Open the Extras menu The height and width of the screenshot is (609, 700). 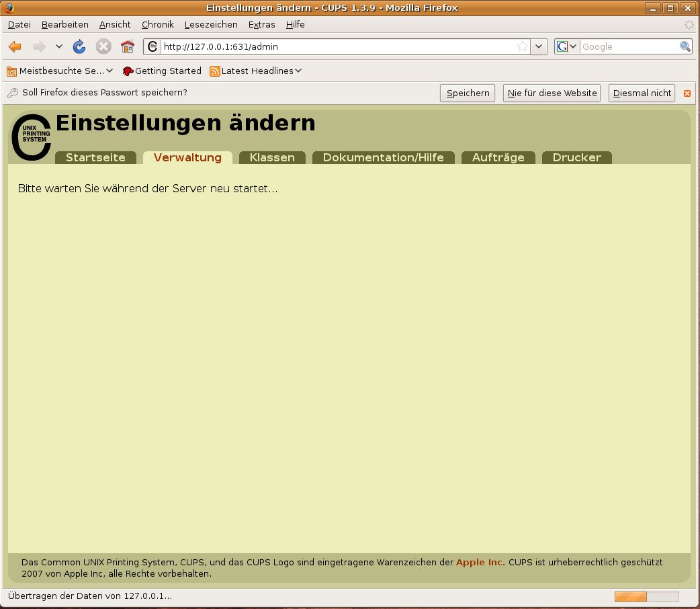point(261,24)
